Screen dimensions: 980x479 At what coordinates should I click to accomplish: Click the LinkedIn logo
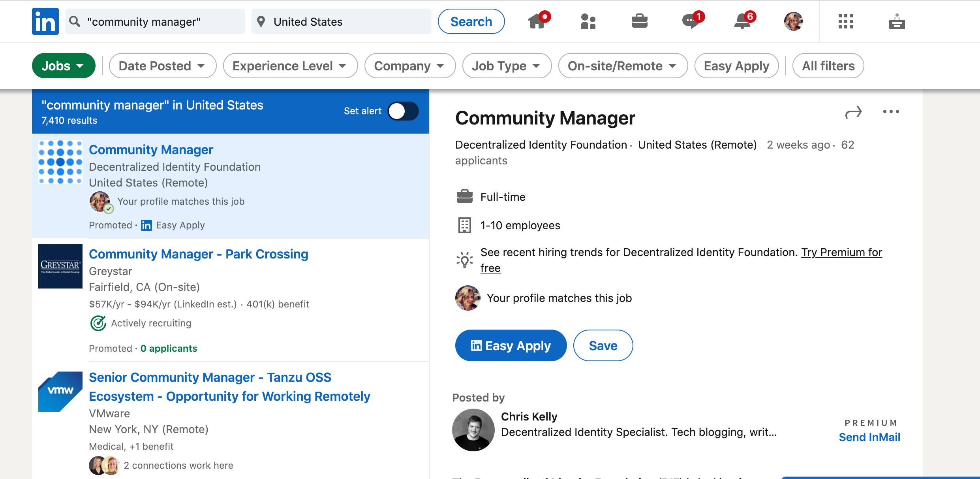click(45, 21)
